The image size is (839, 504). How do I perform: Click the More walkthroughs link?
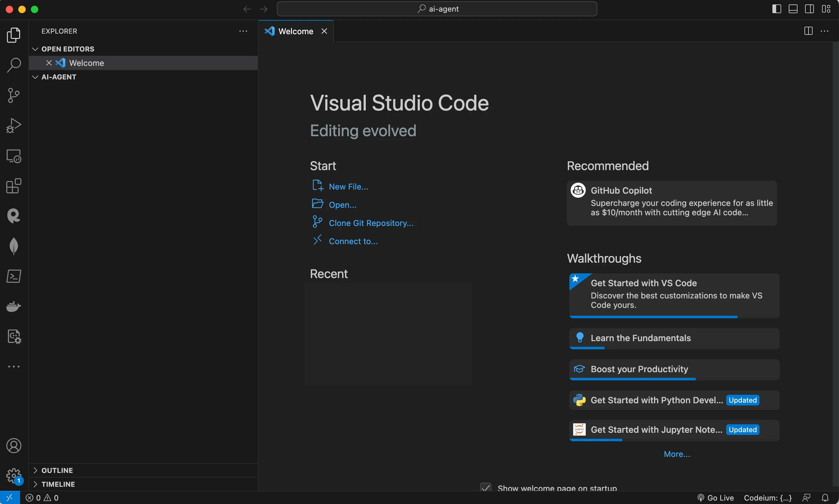(677, 454)
